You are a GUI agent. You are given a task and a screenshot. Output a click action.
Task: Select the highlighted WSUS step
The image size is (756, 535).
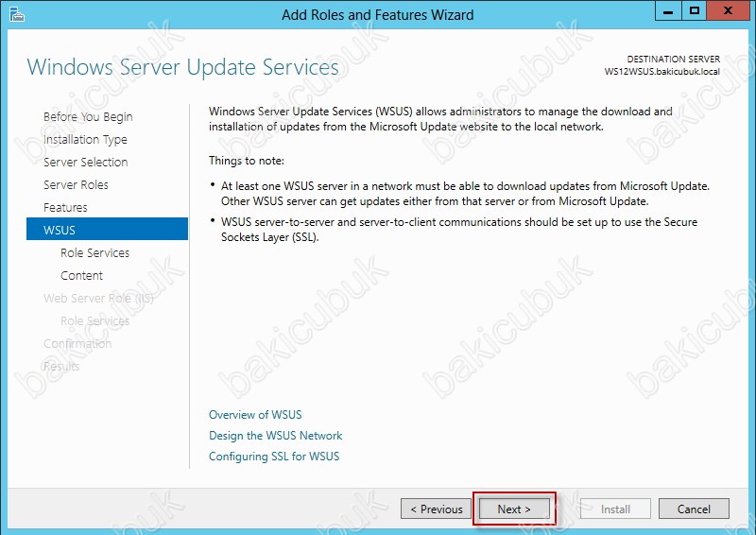point(107,229)
